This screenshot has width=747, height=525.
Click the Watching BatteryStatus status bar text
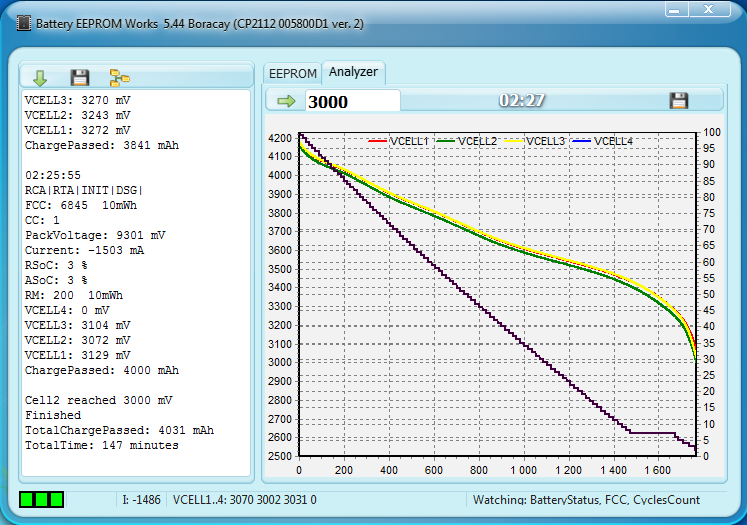click(587, 499)
